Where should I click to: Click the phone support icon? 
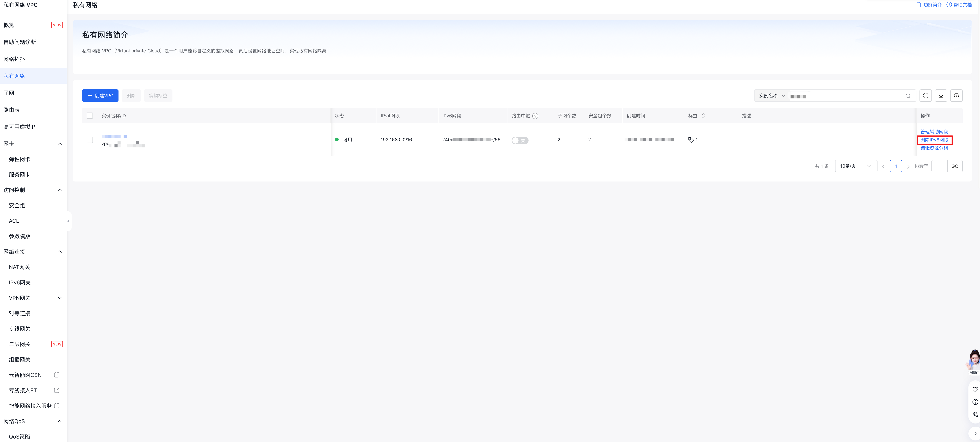click(975, 414)
